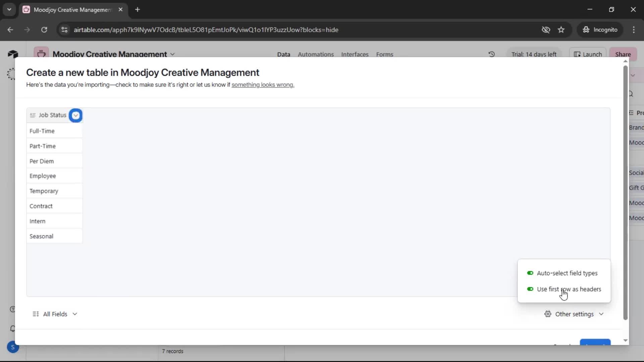Click the Launch button
Image resolution: width=644 pixels, height=362 pixels.
tap(588, 54)
